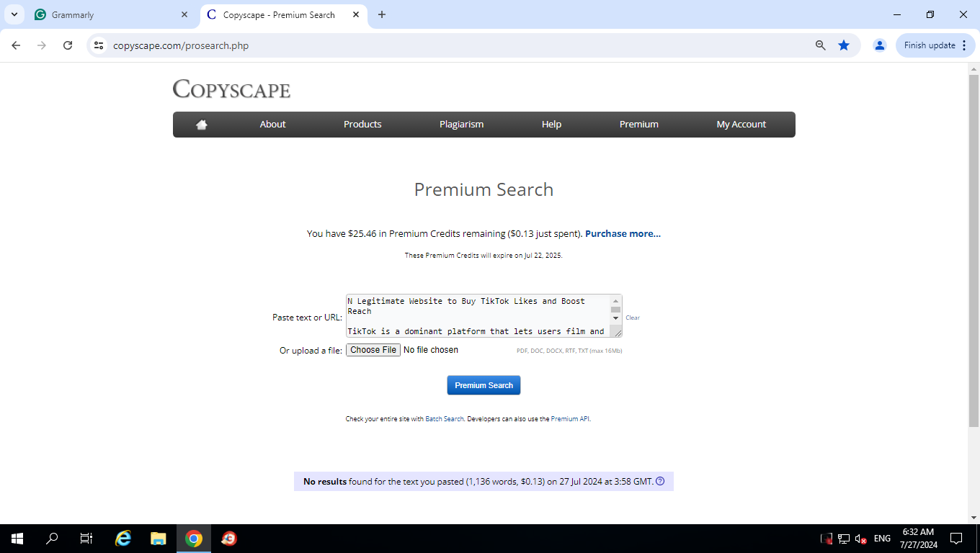The image size is (980, 553).
Task: Open the Plagiarism menu
Action: 461,125
